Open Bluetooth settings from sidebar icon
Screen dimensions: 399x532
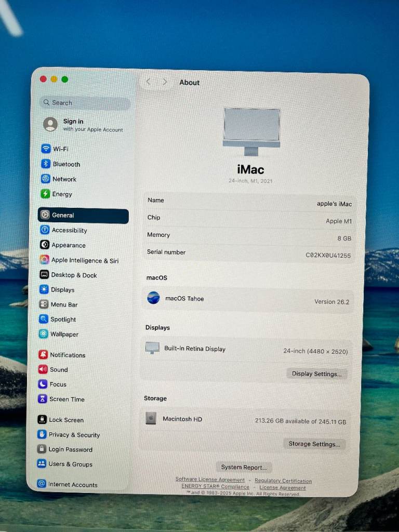[x=46, y=164]
